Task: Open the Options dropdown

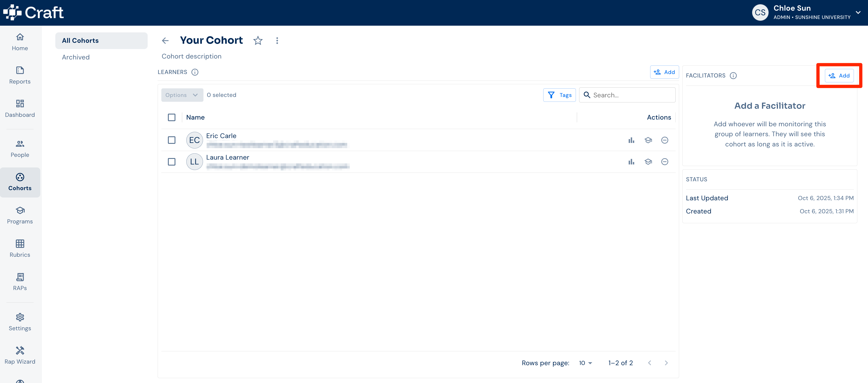Action: [x=182, y=95]
